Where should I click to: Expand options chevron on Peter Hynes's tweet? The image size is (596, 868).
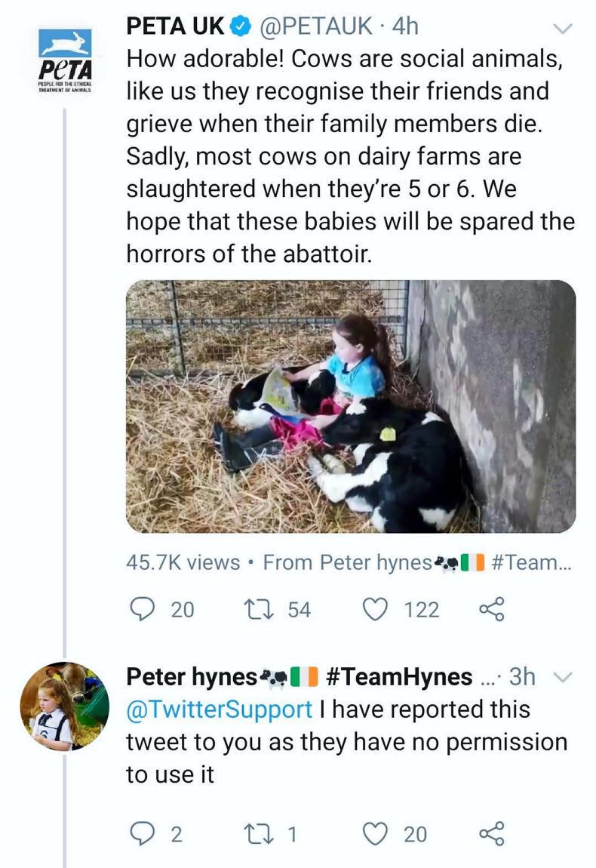(563, 678)
